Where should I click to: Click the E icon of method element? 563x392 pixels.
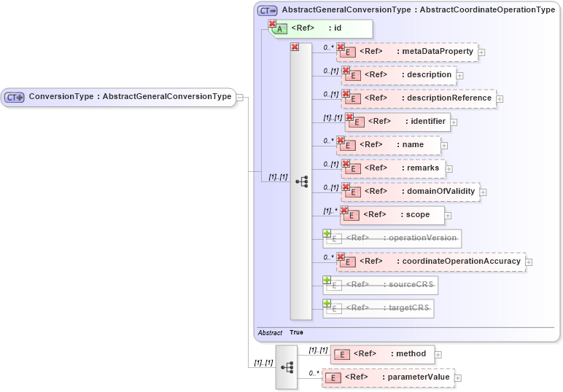pyautogui.click(x=342, y=355)
